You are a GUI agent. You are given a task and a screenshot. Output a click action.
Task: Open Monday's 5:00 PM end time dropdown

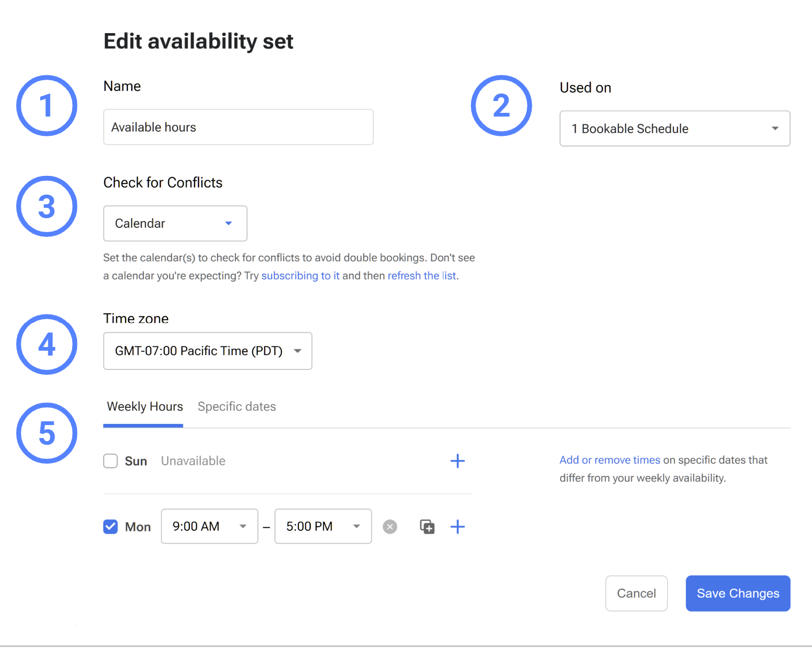[323, 527]
